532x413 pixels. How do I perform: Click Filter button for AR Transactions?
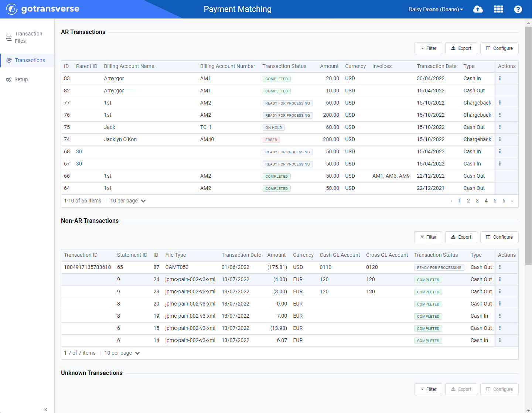pyautogui.click(x=428, y=48)
